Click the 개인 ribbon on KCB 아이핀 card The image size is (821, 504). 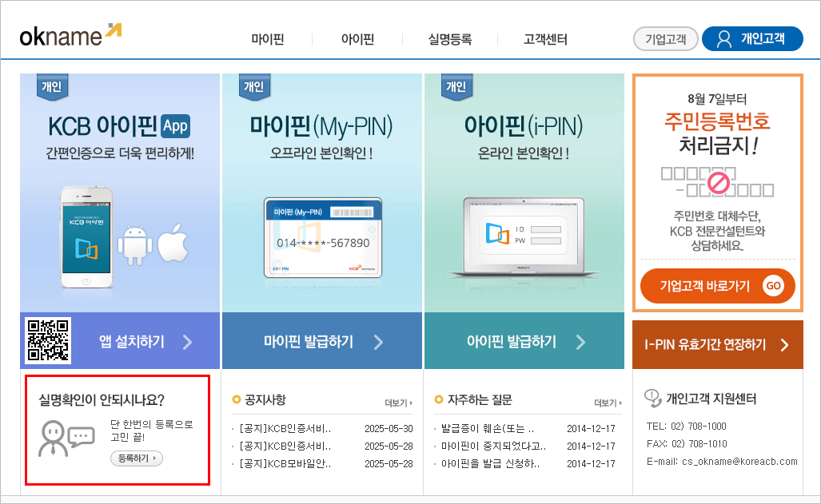(x=52, y=85)
